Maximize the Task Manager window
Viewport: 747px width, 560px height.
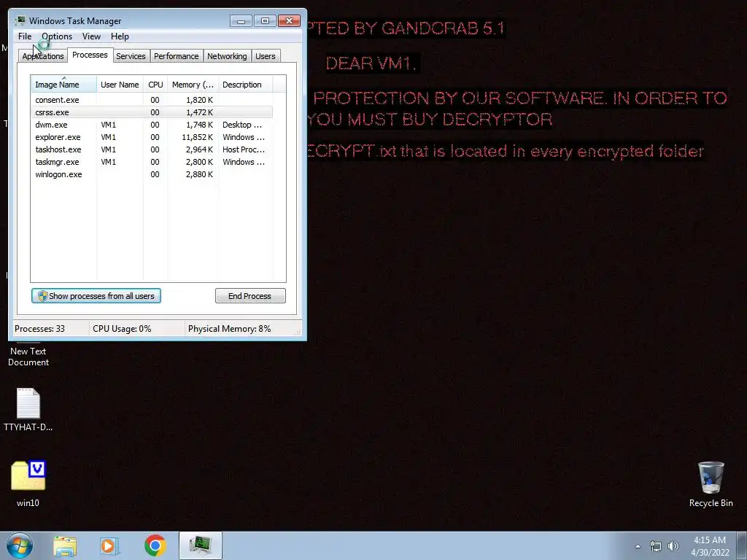tap(265, 21)
